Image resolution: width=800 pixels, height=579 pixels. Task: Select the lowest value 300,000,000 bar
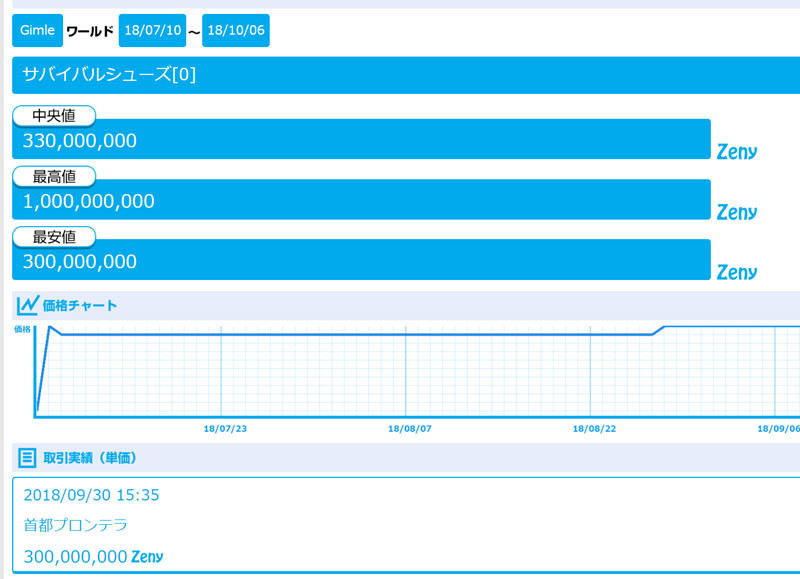click(361, 260)
